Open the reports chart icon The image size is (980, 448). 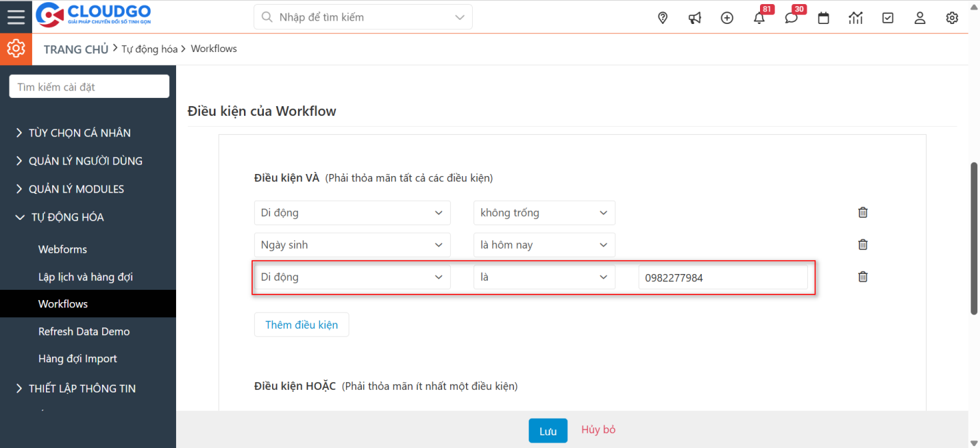855,18
